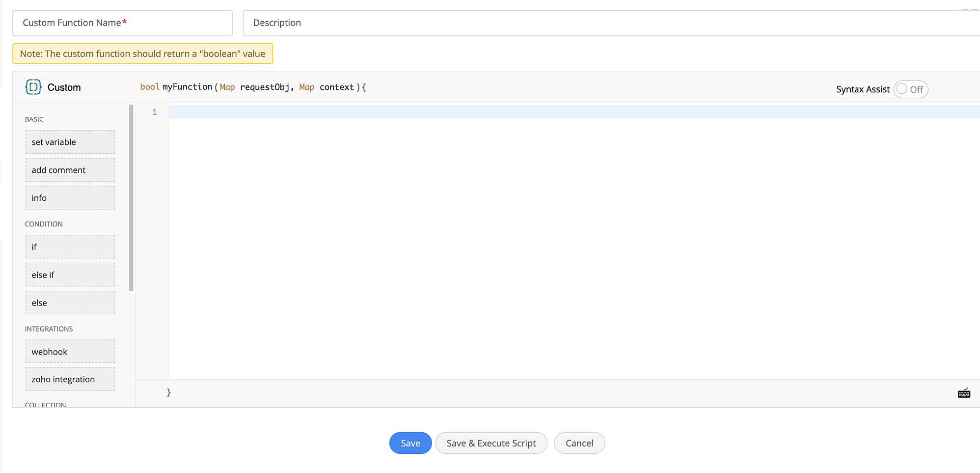The width and height of the screenshot is (980, 473).
Task: Cancel the custom function editor
Action: coord(579,443)
